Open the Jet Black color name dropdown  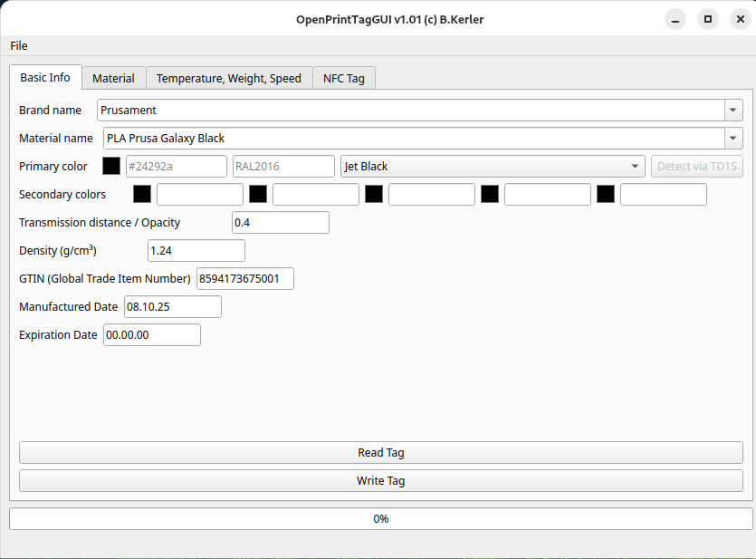click(x=493, y=167)
